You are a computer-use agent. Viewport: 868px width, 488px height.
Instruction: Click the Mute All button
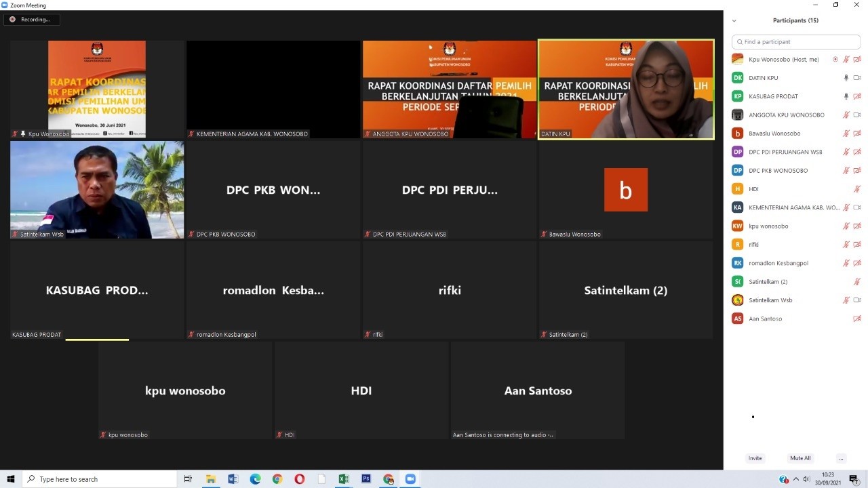[800, 458]
